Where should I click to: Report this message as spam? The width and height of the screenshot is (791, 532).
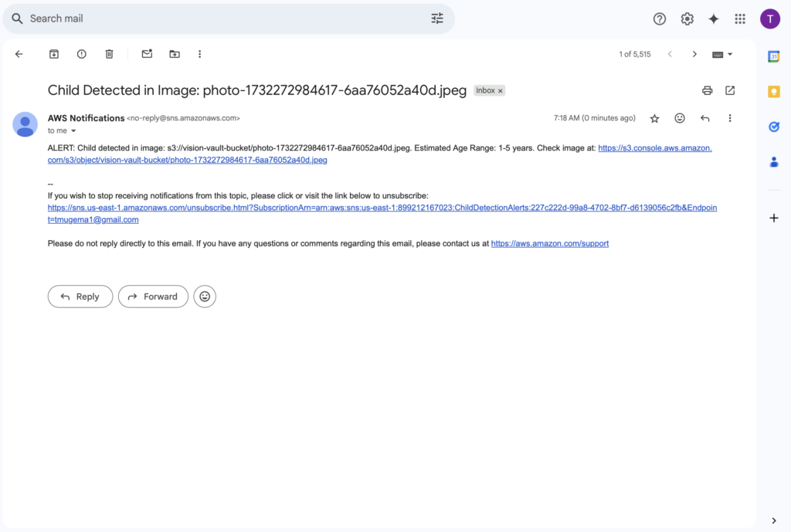[82, 54]
